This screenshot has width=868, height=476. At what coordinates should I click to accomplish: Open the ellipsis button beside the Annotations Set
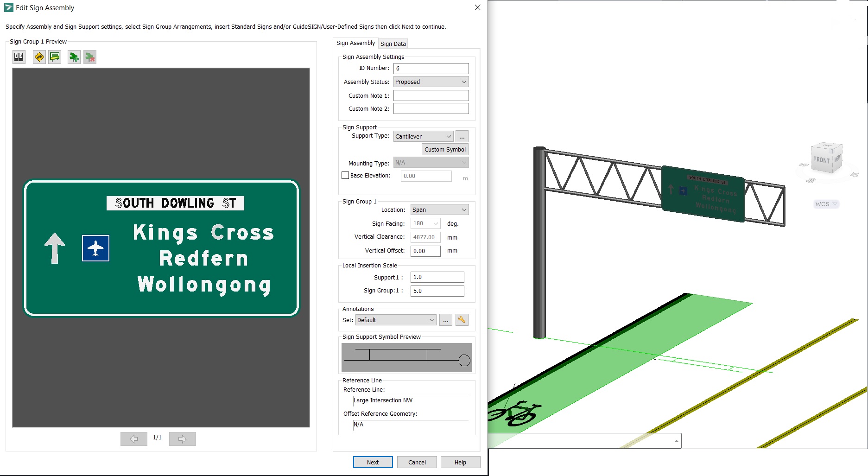[445, 320]
